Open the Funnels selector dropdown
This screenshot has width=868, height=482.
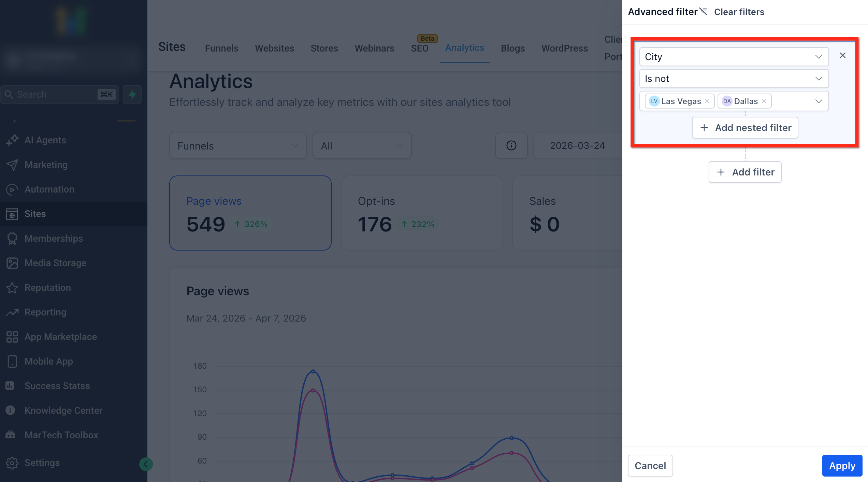coord(238,146)
